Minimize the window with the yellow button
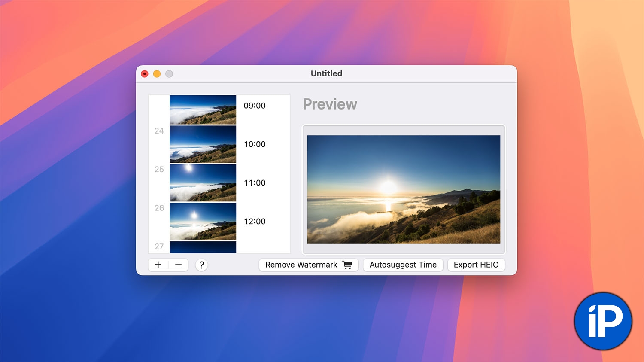The width and height of the screenshot is (644, 362). coord(157,74)
